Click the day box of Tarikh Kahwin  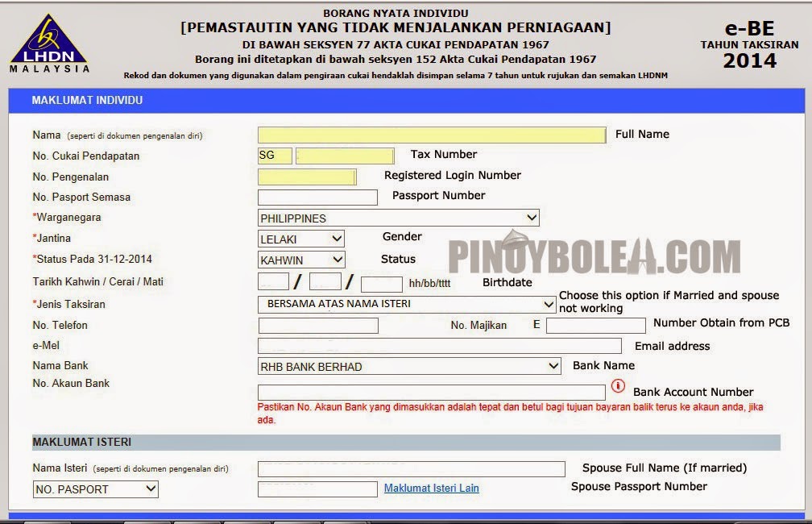(273, 281)
